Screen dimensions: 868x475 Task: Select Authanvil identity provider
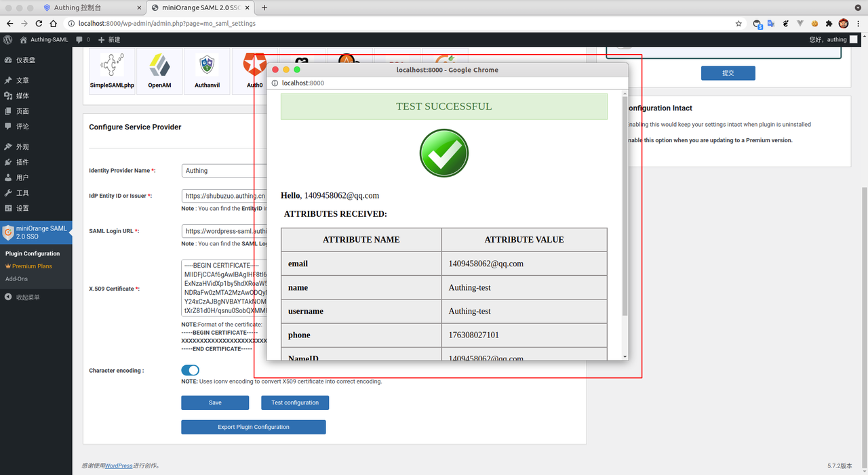click(x=207, y=70)
